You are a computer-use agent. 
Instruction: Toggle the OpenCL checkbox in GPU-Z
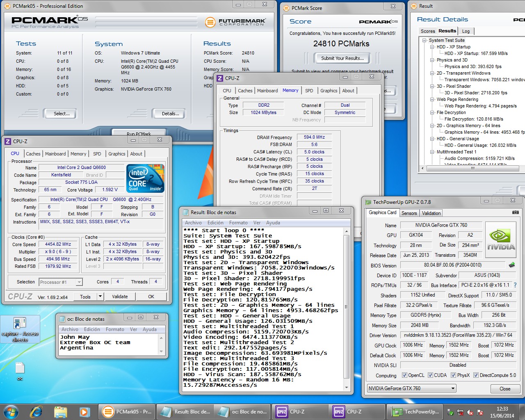[405, 375]
